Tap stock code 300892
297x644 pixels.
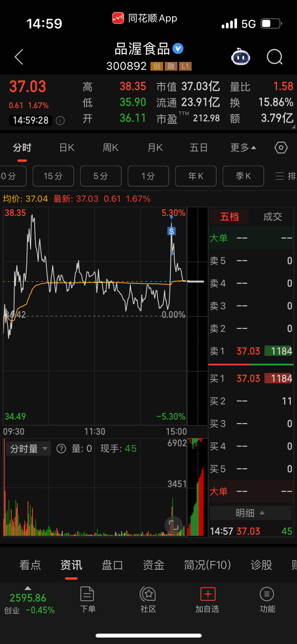click(x=126, y=66)
